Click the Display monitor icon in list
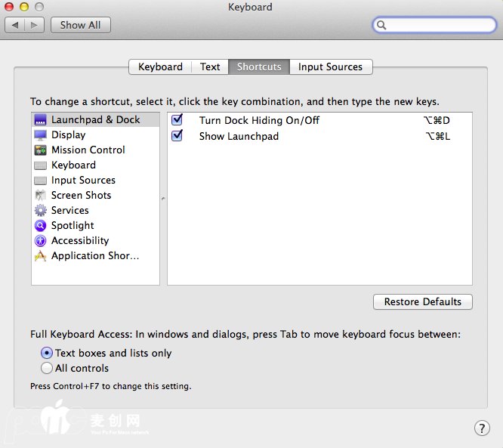This screenshot has width=503, height=448. 41,135
